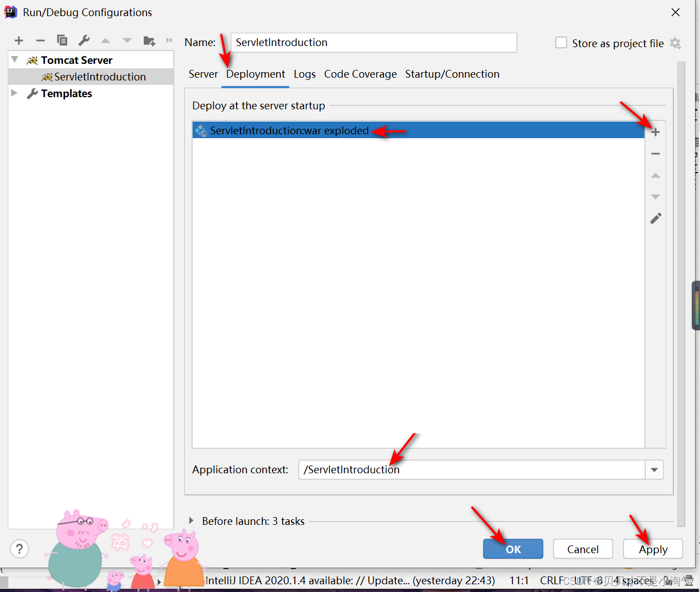Click the Apply button
The height and width of the screenshot is (592, 700).
pyautogui.click(x=653, y=549)
